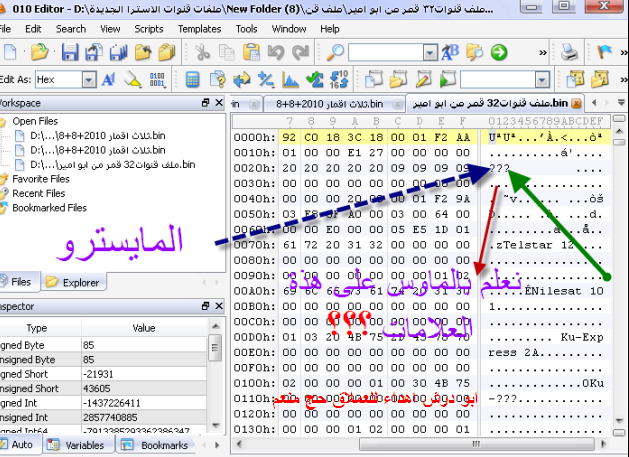Click the font A icon beside Edit As

[108, 80]
